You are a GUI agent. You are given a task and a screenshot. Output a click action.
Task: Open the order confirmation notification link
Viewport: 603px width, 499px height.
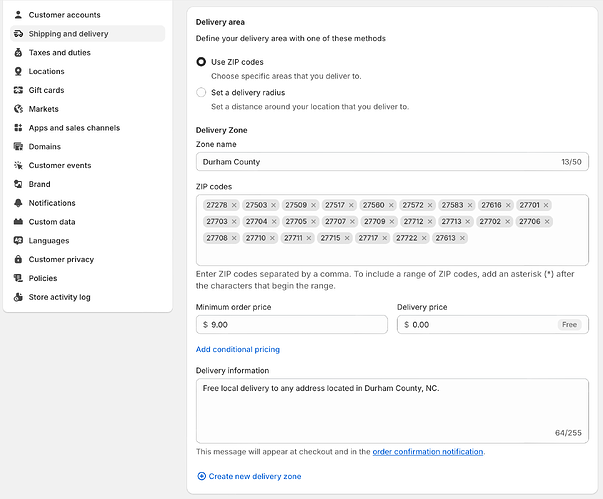point(428,452)
